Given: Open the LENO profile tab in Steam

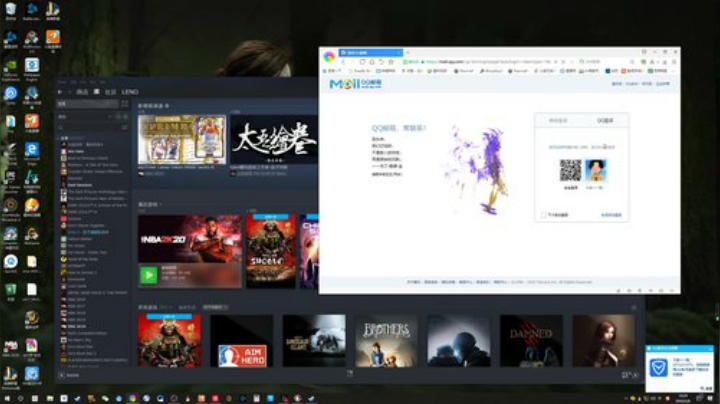Looking at the screenshot, I should (x=130, y=92).
